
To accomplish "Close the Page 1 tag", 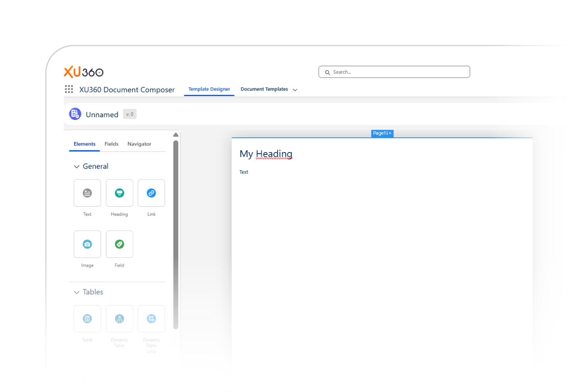I will 390,133.
